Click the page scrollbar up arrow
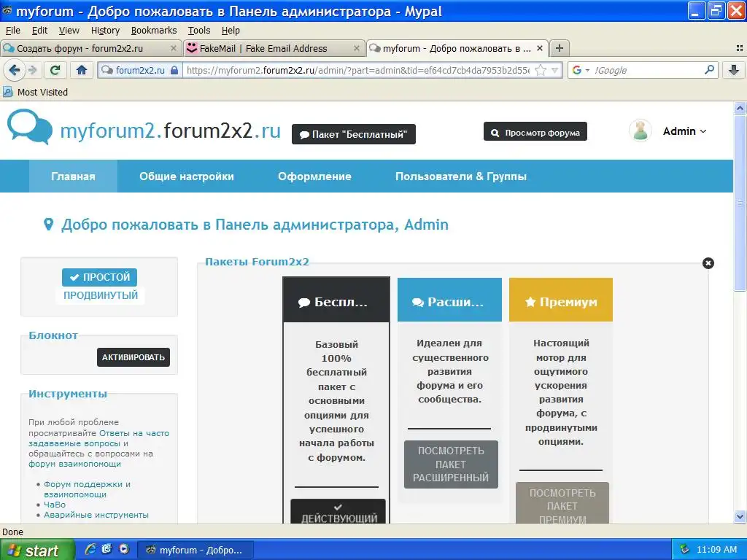 [x=740, y=108]
